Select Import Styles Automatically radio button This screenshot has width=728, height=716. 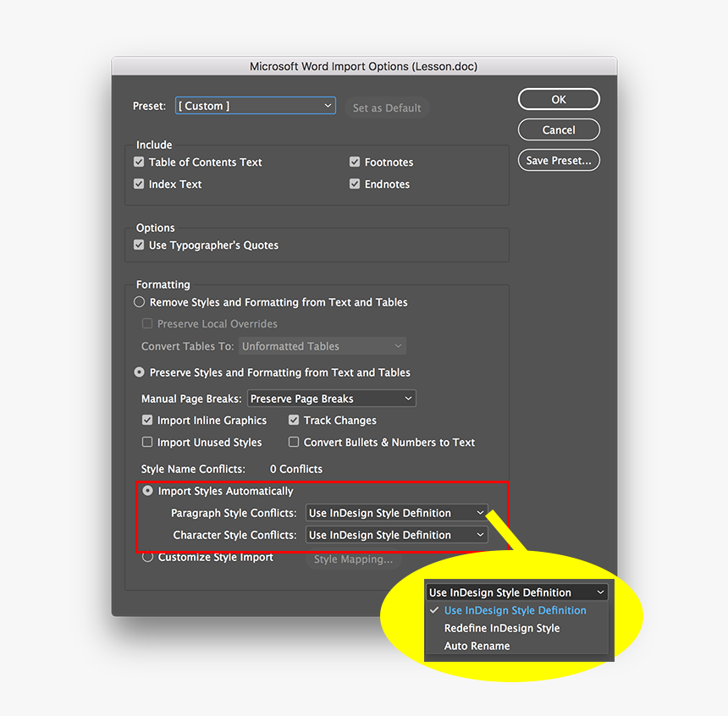point(147,491)
